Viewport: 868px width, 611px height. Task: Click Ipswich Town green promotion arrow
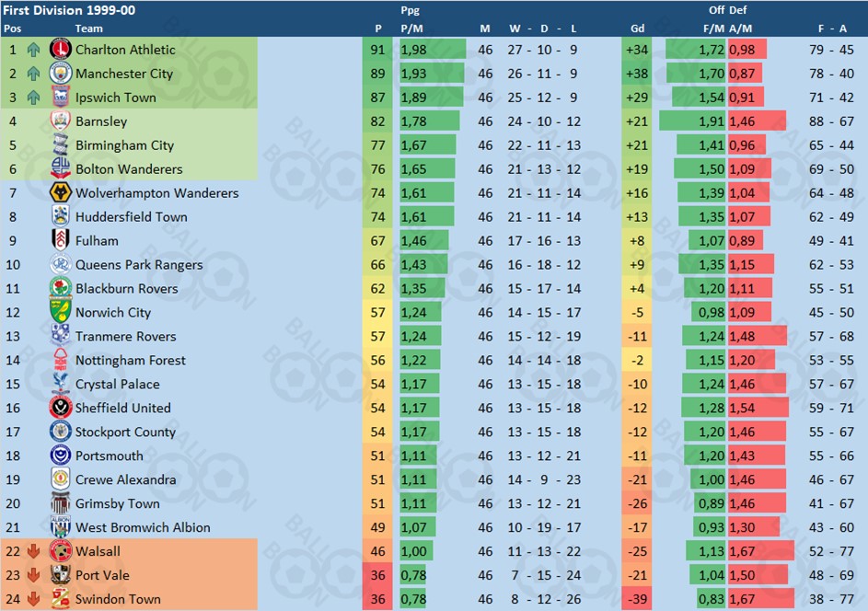point(33,98)
